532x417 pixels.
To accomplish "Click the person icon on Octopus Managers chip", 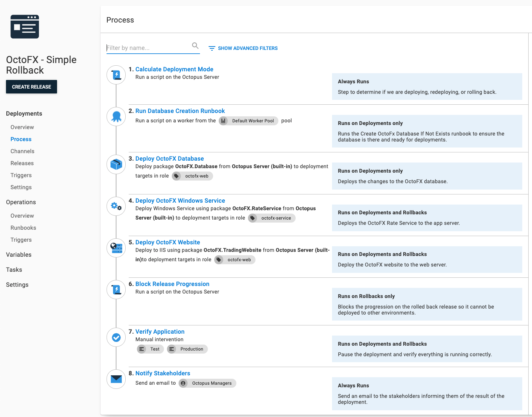I will [183, 383].
